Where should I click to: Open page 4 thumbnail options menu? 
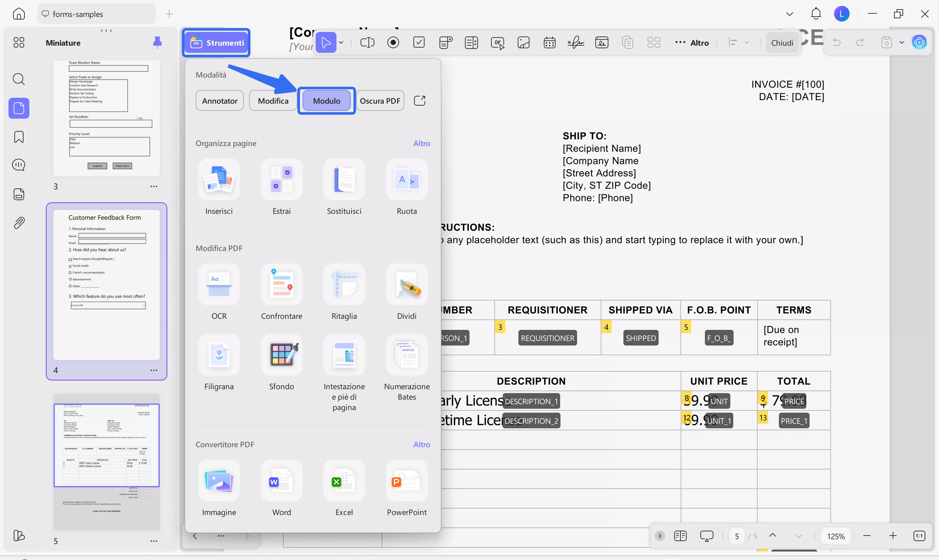154,370
